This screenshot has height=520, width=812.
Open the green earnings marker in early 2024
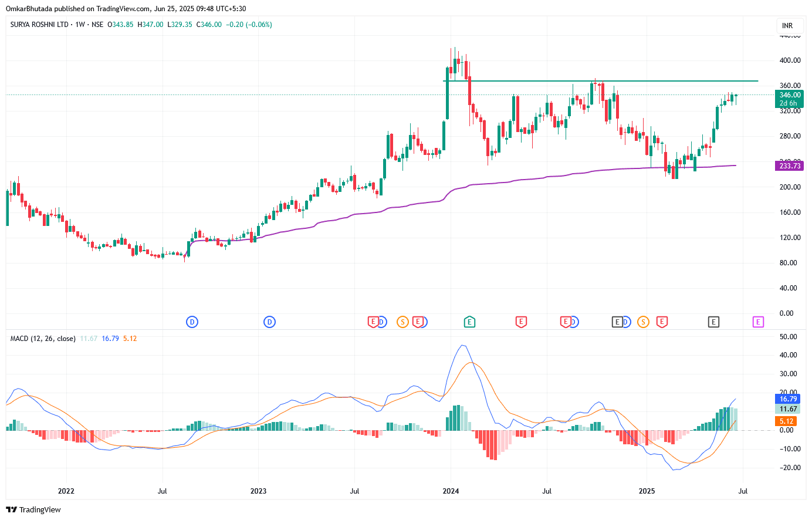(x=469, y=322)
